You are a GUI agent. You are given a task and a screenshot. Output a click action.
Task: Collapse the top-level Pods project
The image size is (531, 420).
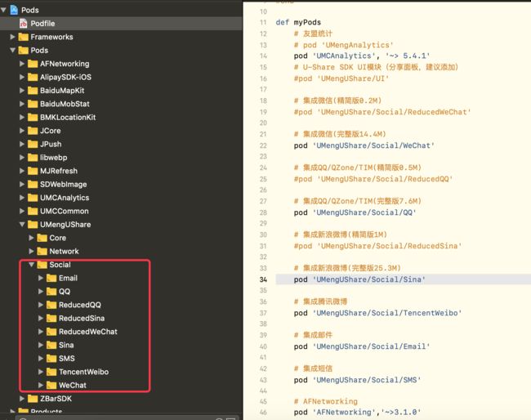[3, 10]
